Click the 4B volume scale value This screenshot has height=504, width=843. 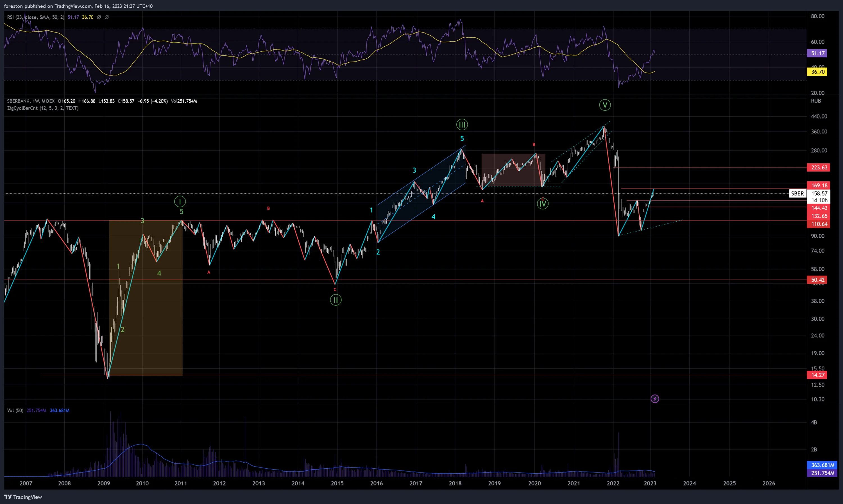click(814, 423)
